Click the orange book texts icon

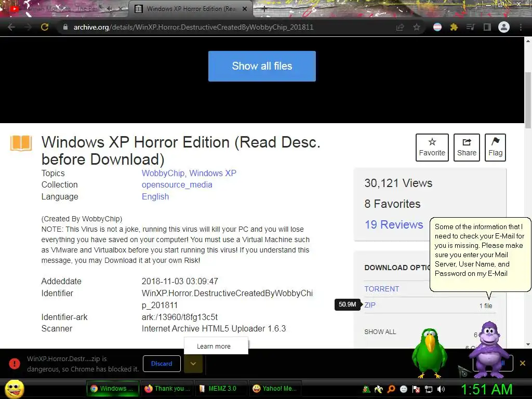[x=21, y=143]
